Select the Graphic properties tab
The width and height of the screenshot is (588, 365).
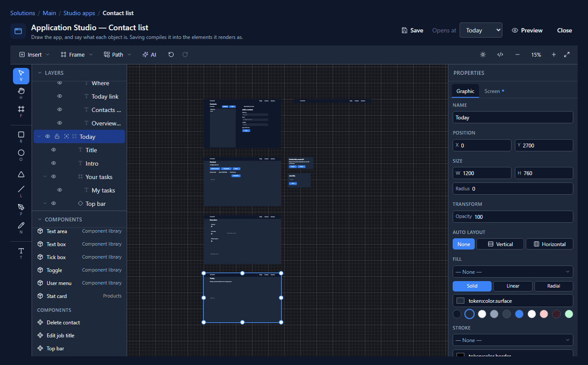465,91
